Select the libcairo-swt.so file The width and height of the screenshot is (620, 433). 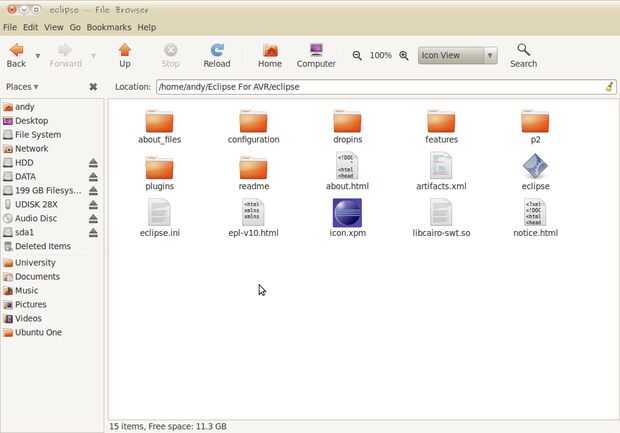point(441,218)
